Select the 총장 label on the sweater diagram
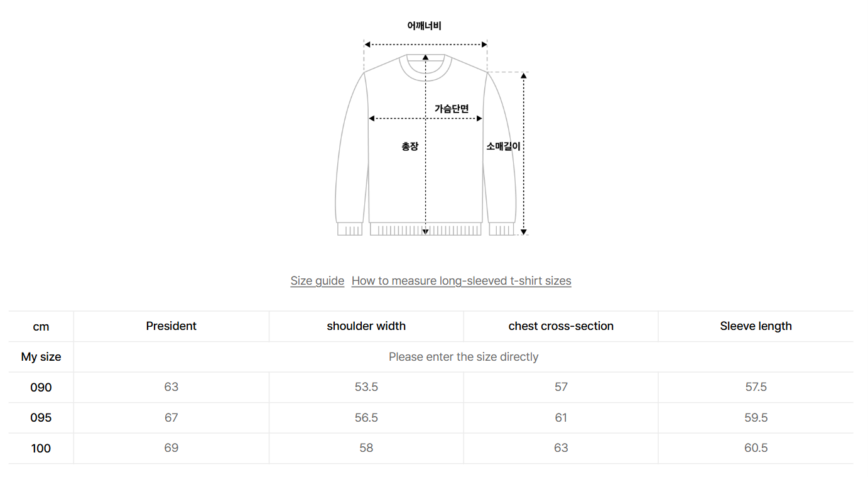The height and width of the screenshot is (477, 868). pos(410,146)
